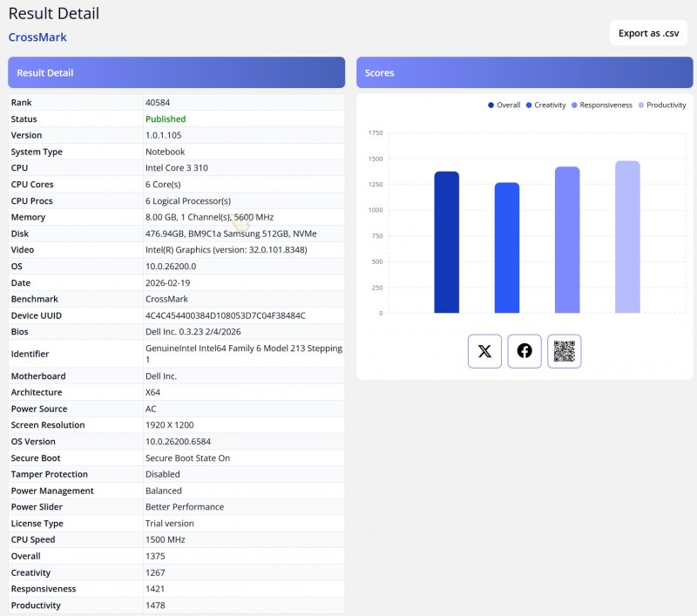This screenshot has width=697, height=616.
Task: Toggle the Creativity legend series
Action: click(545, 105)
